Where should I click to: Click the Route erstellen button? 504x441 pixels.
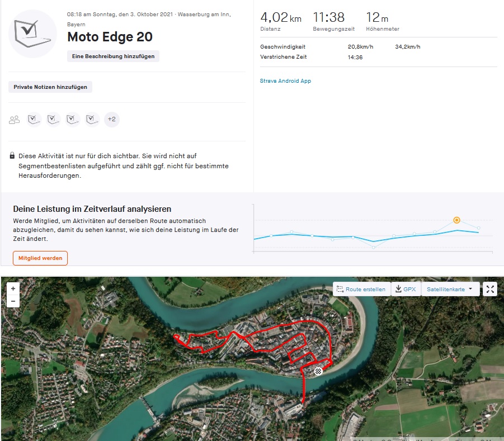[x=361, y=290]
